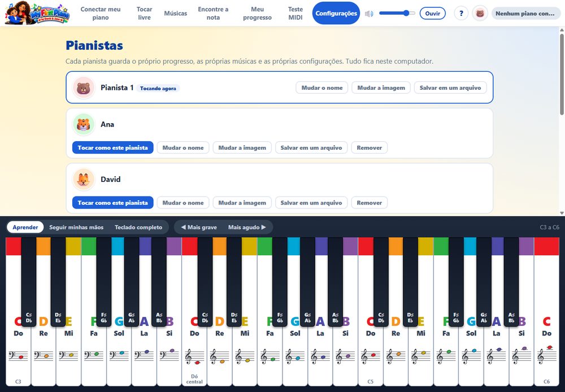Open the Músicas tab
Image resolution: width=565 pixels, height=392 pixels.
click(176, 14)
